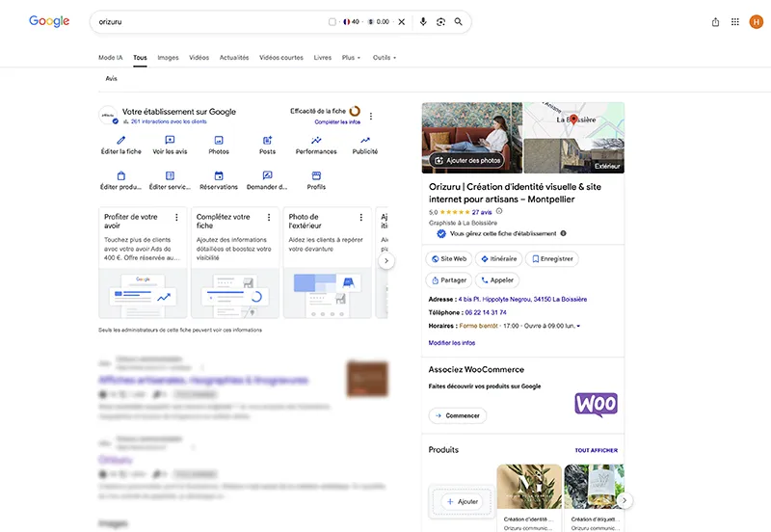This screenshot has width=771, height=532.
Task: Switch to Mode IA tab
Action: pyautogui.click(x=110, y=58)
